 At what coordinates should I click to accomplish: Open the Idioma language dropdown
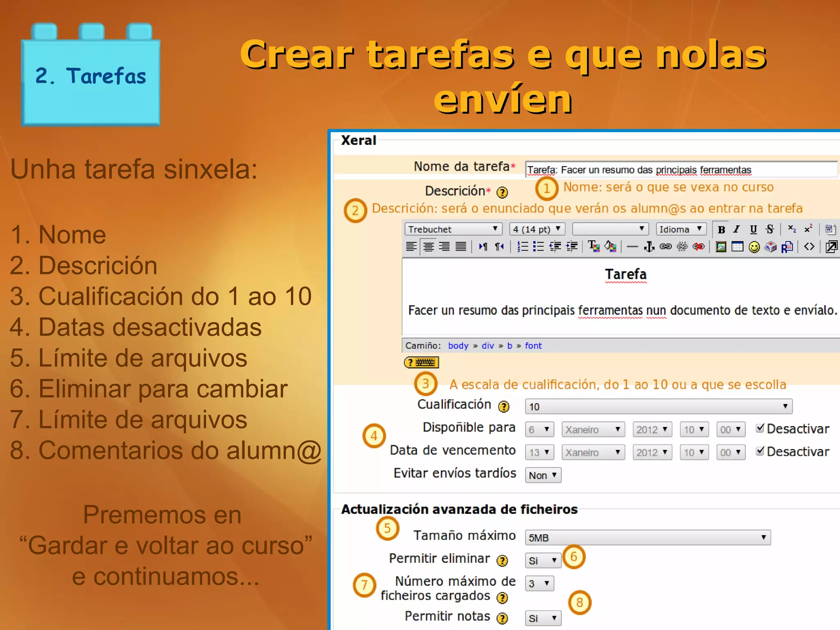pyautogui.click(x=681, y=229)
